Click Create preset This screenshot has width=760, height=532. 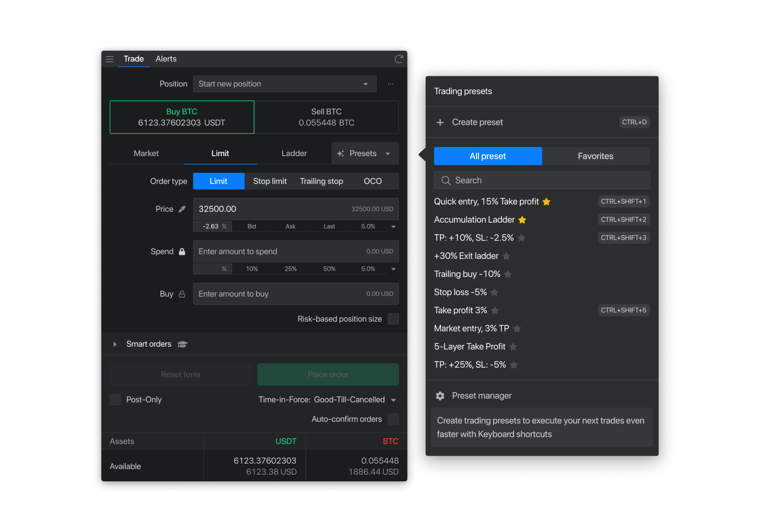(x=542, y=123)
